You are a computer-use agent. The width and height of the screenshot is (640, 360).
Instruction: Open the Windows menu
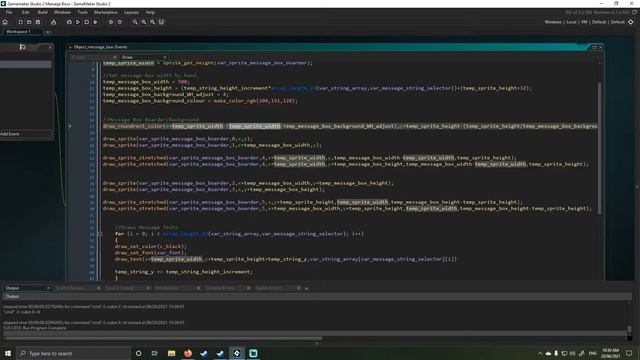tap(62, 12)
